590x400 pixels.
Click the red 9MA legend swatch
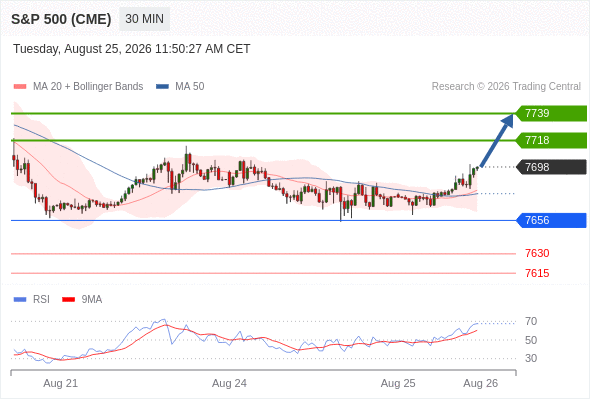[x=68, y=300]
